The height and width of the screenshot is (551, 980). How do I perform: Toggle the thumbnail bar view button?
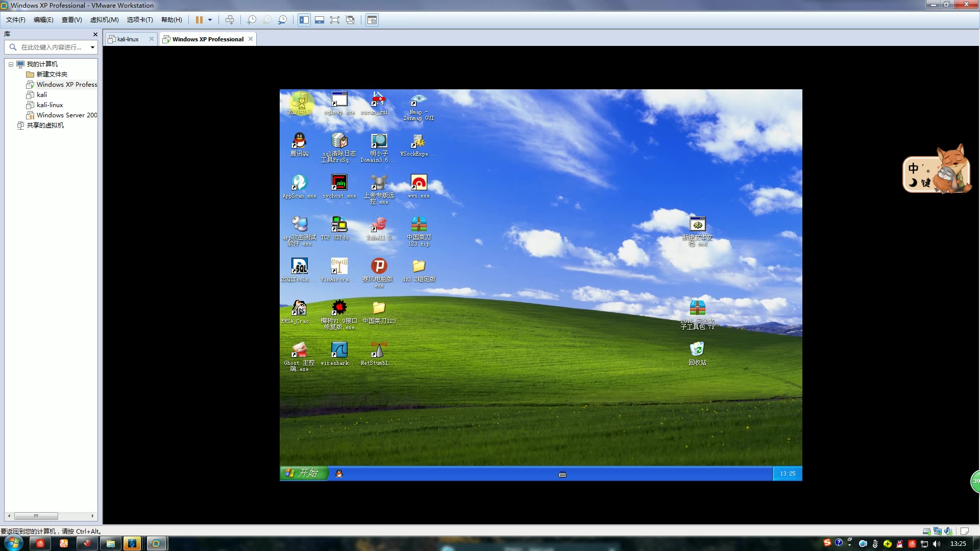[320, 20]
